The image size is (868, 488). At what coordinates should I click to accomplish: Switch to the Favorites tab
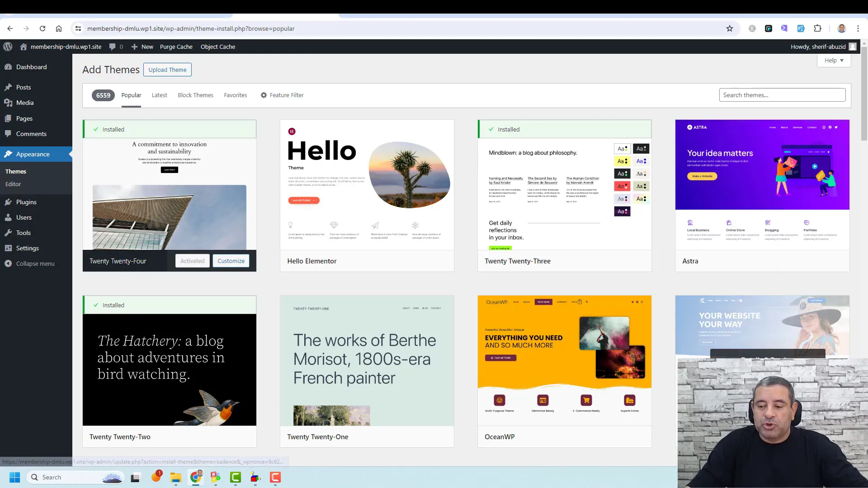click(236, 95)
